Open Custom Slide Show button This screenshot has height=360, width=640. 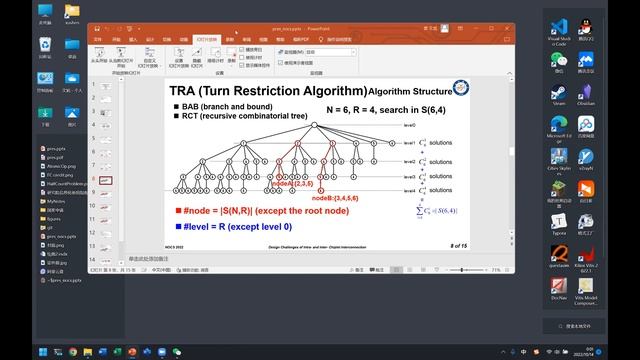[149, 57]
